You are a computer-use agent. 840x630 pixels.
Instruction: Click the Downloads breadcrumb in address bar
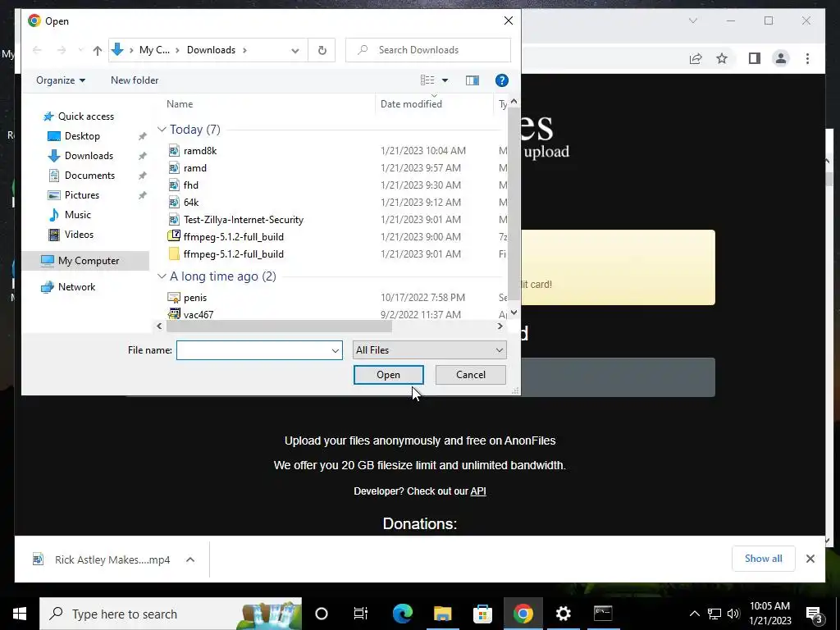point(211,50)
